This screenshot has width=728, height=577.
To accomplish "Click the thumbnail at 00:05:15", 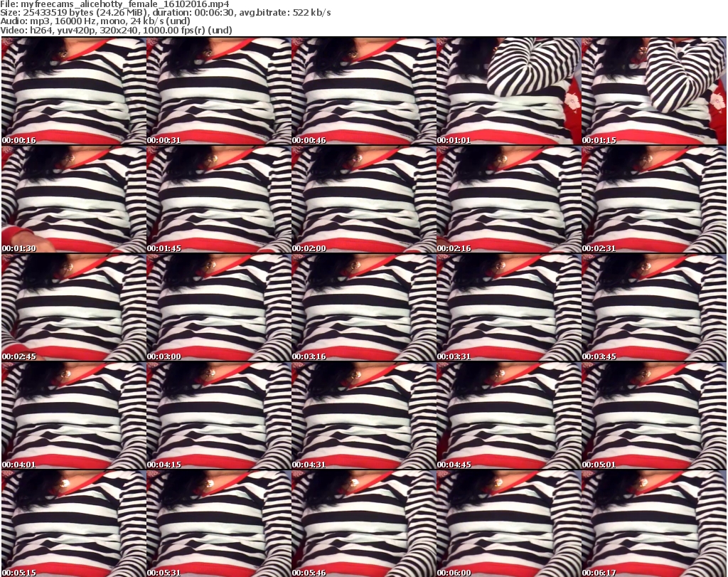I will [73, 523].
